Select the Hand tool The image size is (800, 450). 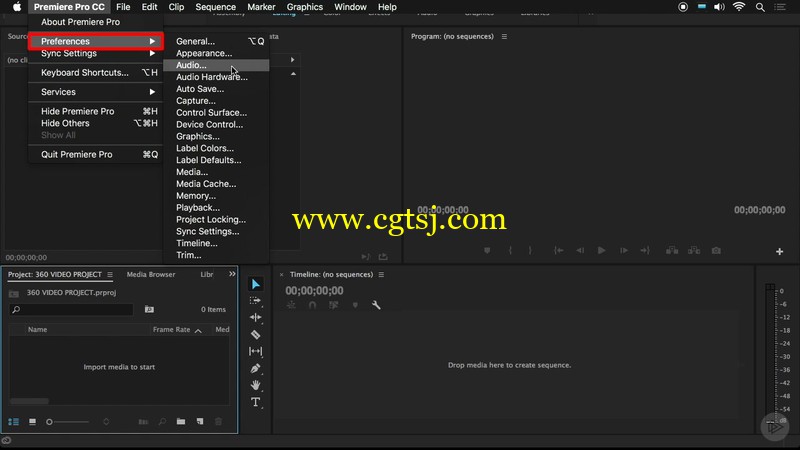[256, 385]
